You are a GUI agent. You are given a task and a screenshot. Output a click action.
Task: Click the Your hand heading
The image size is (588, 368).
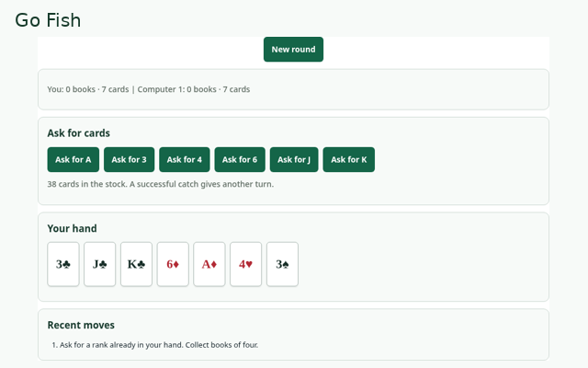click(72, 228)
